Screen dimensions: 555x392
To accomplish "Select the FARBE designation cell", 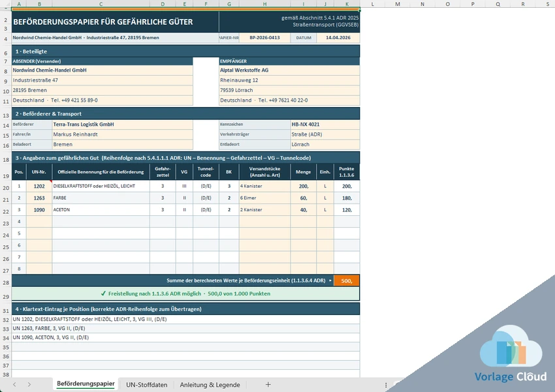I will [x=101, y=198].
